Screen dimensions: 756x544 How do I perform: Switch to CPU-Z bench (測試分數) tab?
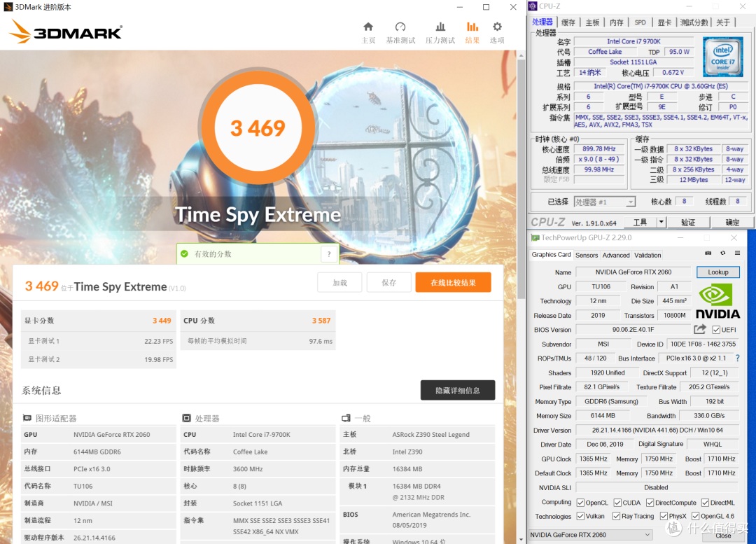coord(694,22)
